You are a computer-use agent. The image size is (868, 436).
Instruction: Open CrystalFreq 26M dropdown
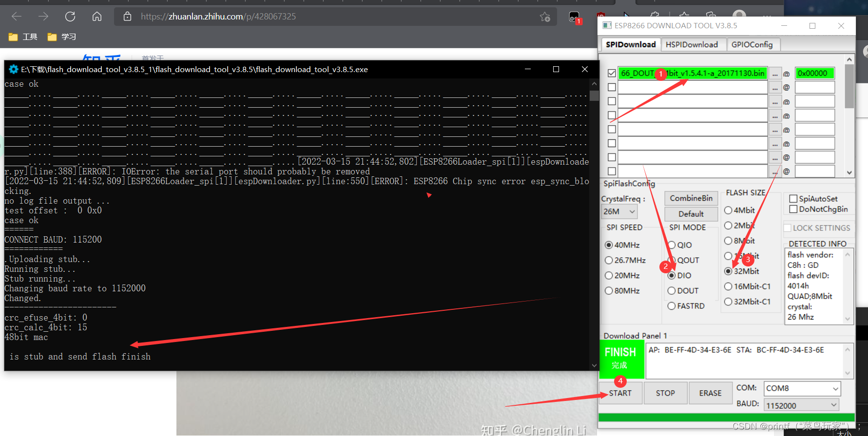point(619,211)
